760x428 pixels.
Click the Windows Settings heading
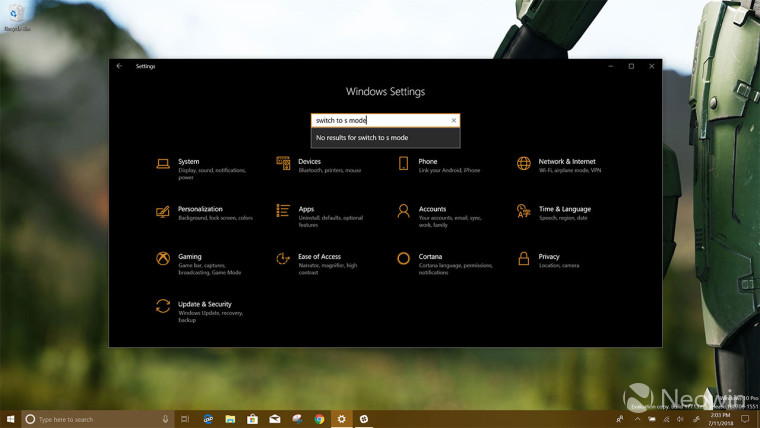[385, 92]
